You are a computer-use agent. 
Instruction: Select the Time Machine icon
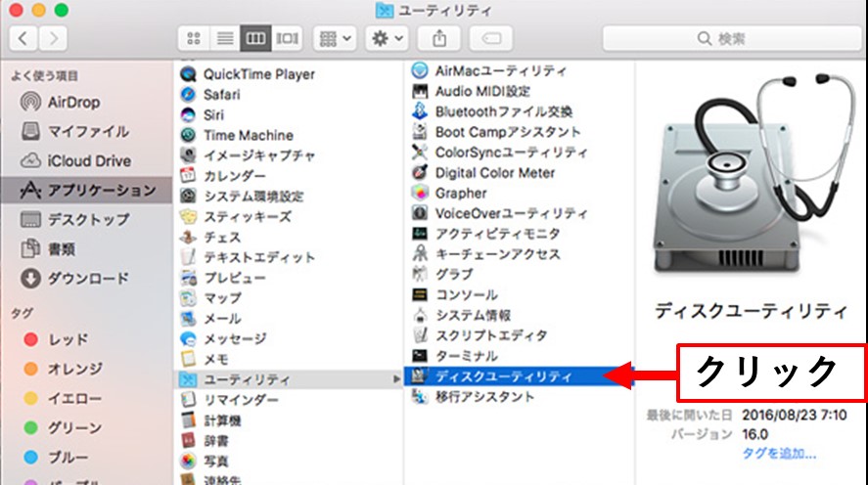point(188,135)
